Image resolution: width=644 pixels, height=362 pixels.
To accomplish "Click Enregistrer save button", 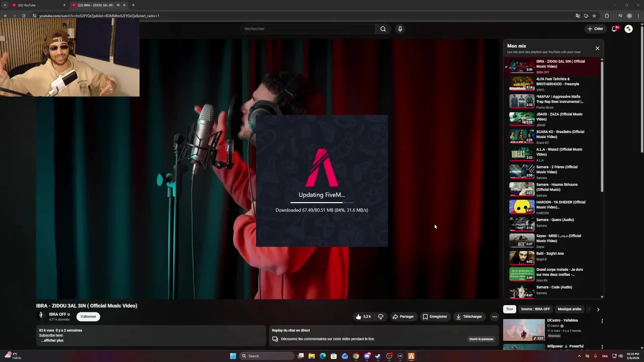I will pos(435,317).
